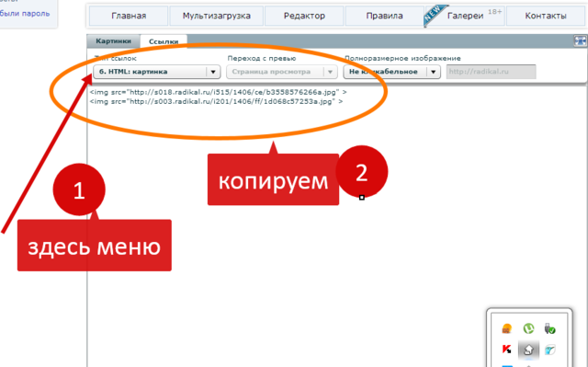Click the USB safely remove tray icon
This screenshot has width=588, height=367.
pos(549,328)
